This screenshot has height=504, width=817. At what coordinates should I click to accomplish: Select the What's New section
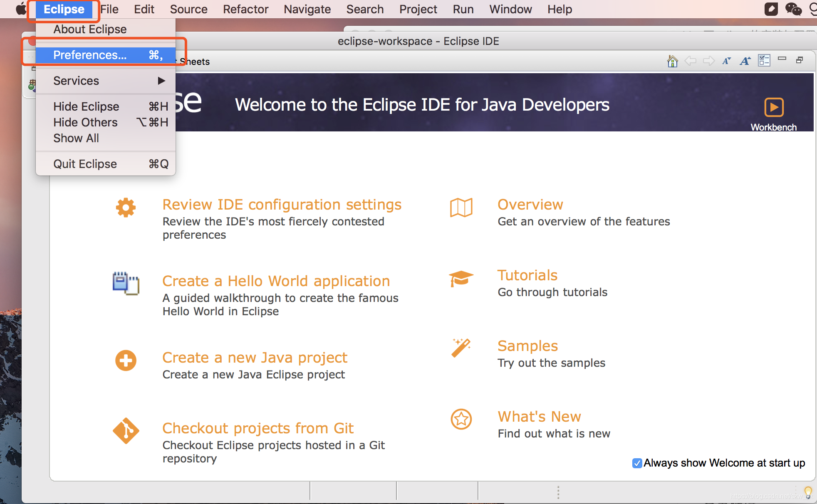(x=539, y=417)
